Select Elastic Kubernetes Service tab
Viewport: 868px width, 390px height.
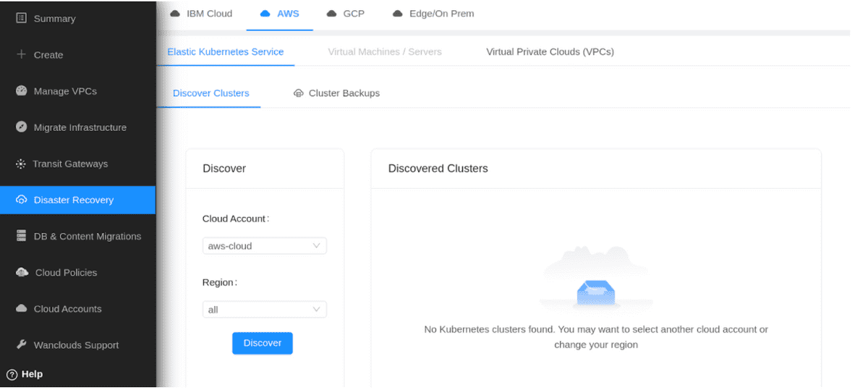[x=226, y=51]
